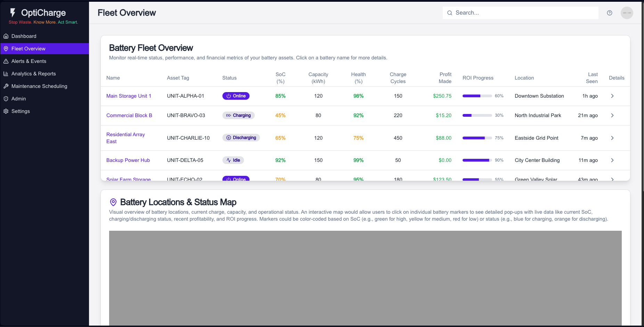Open Analytics & Reports via its chart icon
This screenshot has height=327, width=644.
click(x=6, y=73)
